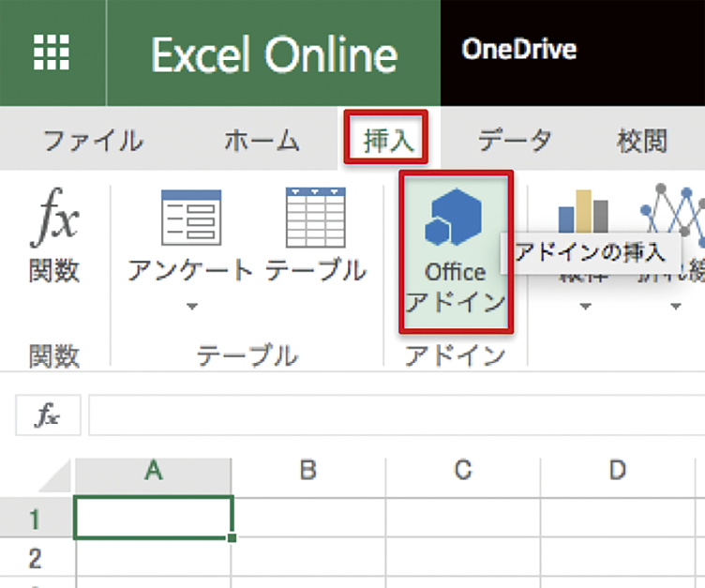The image size is (705, 588).
Task: Click the Excel Online title
Action: pos(275,54)
